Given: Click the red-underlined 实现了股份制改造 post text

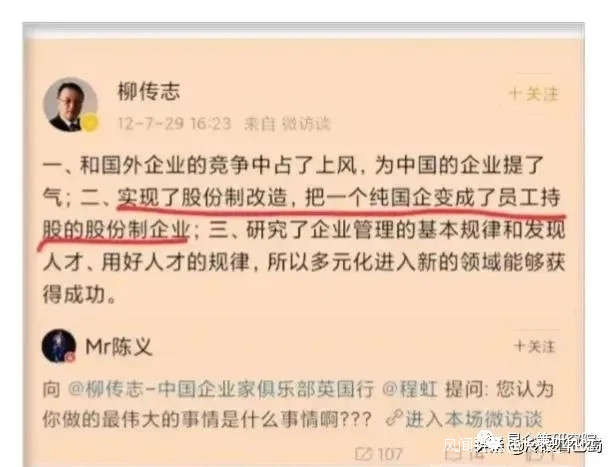Looking at the screenshot, I should point(202,197).
